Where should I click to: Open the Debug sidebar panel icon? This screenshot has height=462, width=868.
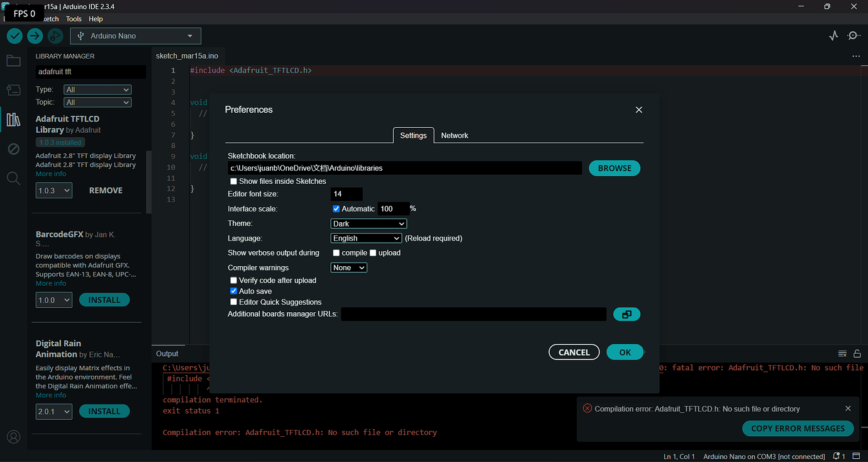(x=13, y=149)
